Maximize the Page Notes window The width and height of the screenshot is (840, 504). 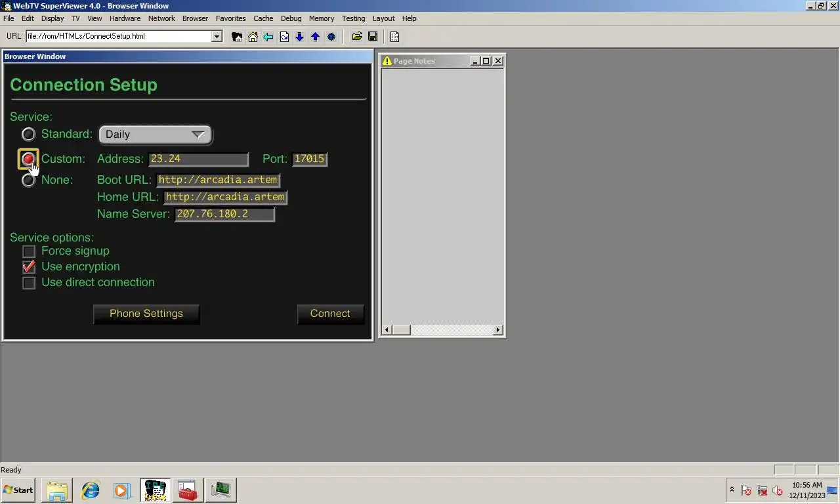(x=486, y=61)
